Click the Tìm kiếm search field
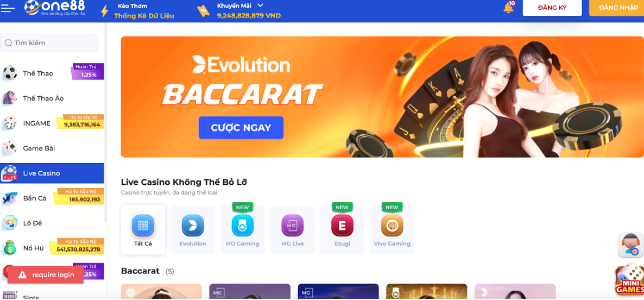The width and height of the screenshot is (644, 300). point(49,43)
